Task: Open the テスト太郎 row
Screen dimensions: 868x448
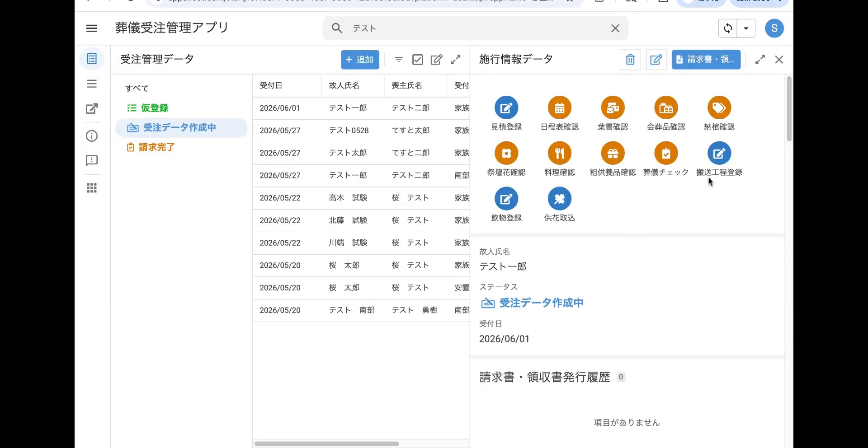Action: (x=361, y=153)
